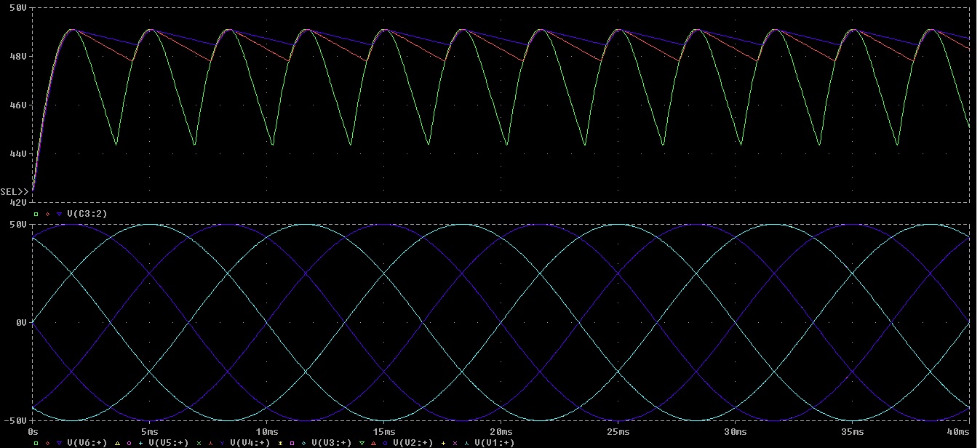Click the blue triangle marker beside V(C3:2)
Image resolution: width=980 pixels, height=448 pixels.
[59, 214]
